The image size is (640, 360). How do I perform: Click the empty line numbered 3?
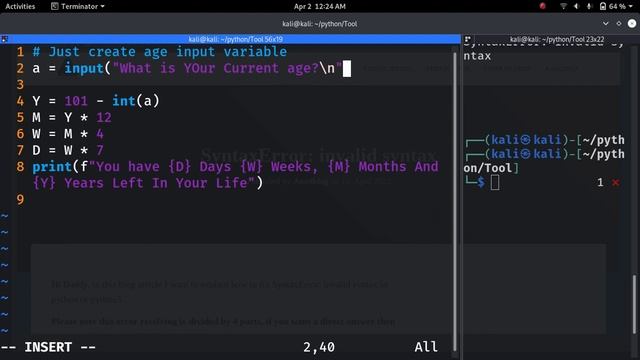point(20,84)
